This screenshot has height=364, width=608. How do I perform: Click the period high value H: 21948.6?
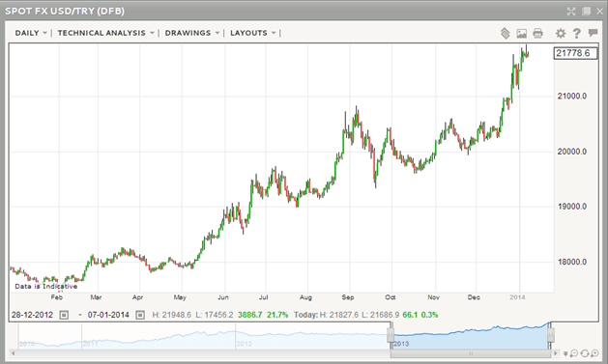[171, 315]
